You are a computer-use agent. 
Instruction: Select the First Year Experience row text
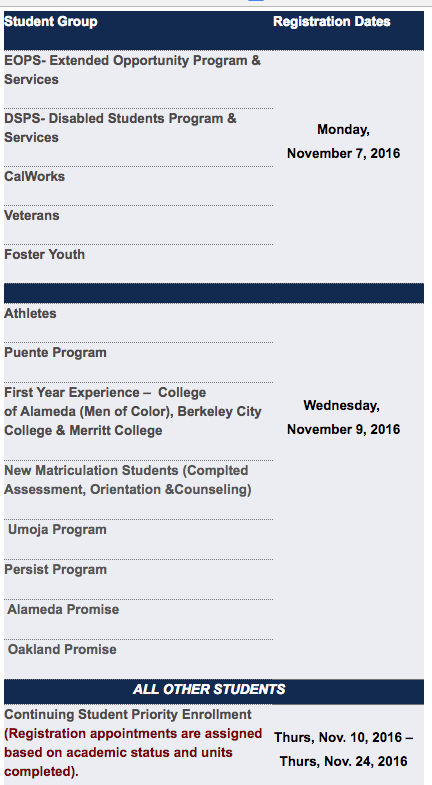click(x=133, y=412)
